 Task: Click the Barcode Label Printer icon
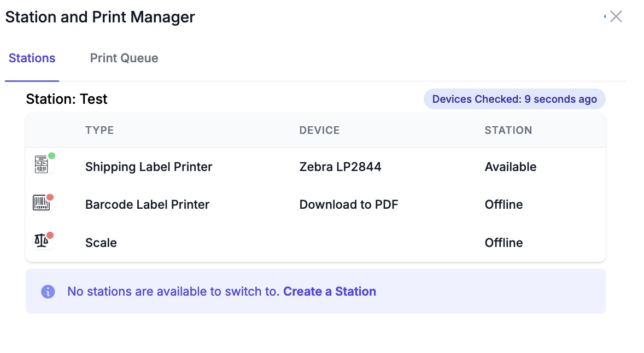click(x=41, y=203)
